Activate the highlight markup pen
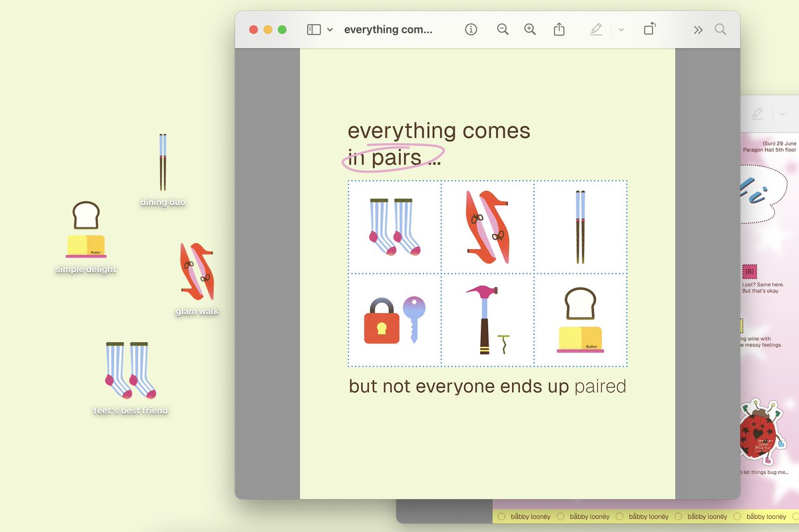This screenshot has width=799, height=532. [x=596, y=29]
